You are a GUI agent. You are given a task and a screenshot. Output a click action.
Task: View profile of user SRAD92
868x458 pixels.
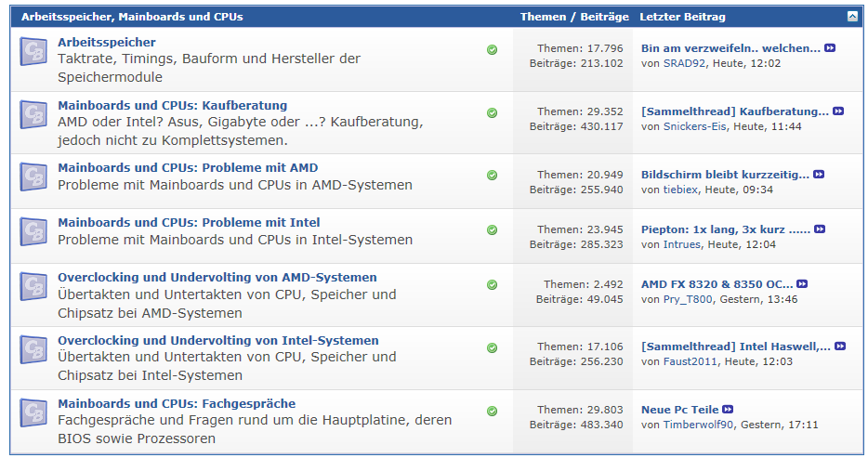(x=683, y=63)
